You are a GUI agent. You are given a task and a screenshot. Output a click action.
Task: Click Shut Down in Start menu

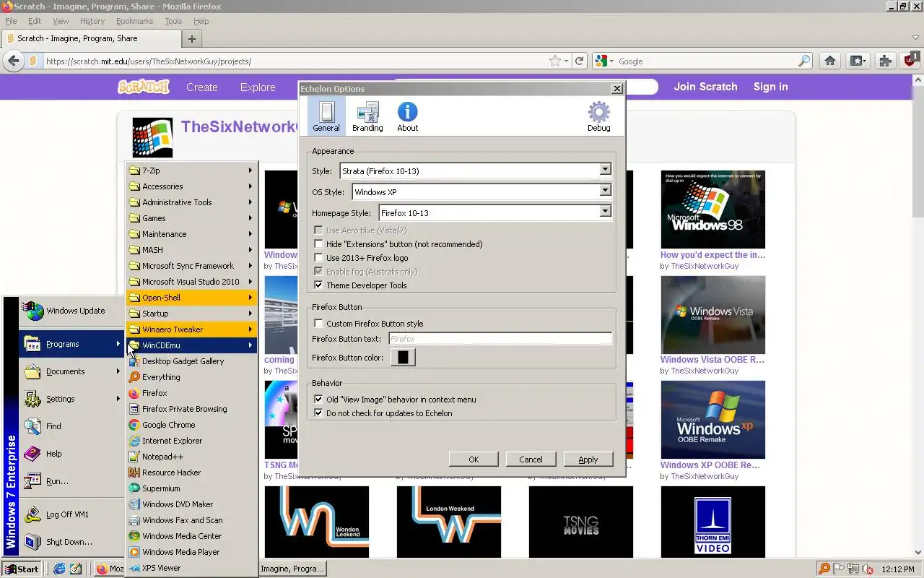[x=71, y=542]
